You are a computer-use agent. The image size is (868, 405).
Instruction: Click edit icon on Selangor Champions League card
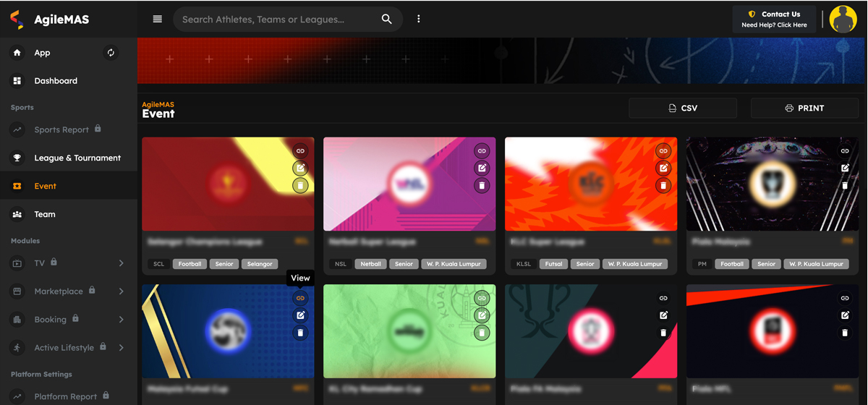(300, 169)
